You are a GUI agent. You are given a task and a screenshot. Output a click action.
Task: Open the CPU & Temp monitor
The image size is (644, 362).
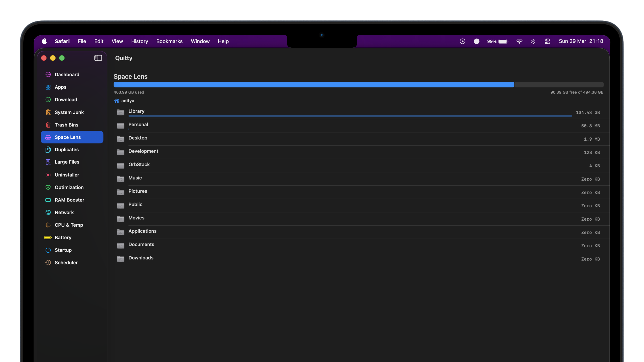point(69,225)
